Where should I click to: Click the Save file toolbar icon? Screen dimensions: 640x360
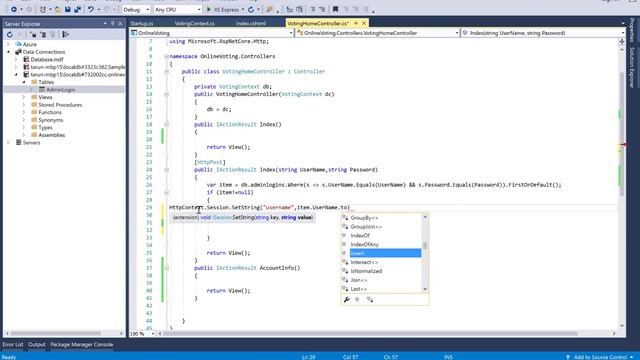click(68, 9)
